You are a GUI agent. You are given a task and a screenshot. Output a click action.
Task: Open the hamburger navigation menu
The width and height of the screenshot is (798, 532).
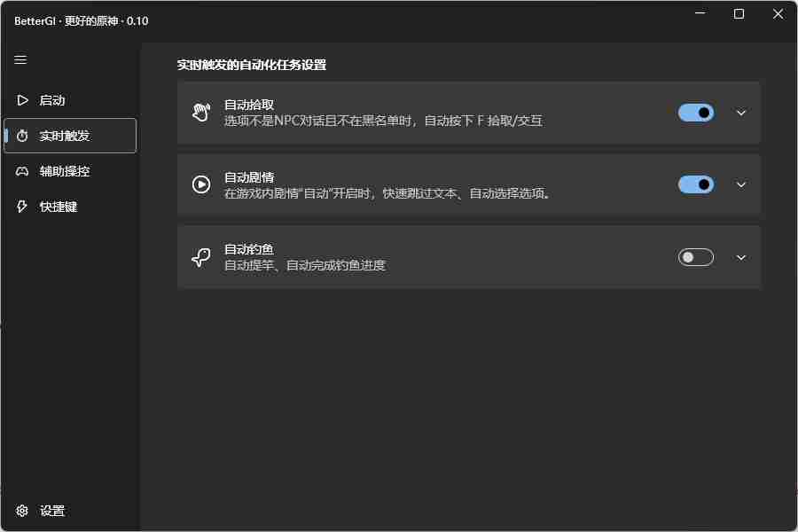[20, 59]
